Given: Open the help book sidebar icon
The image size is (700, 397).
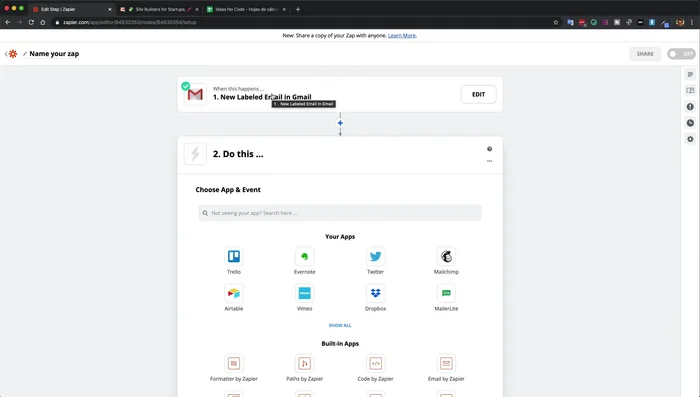Looking at the screenshot, I should coord(690,91).
